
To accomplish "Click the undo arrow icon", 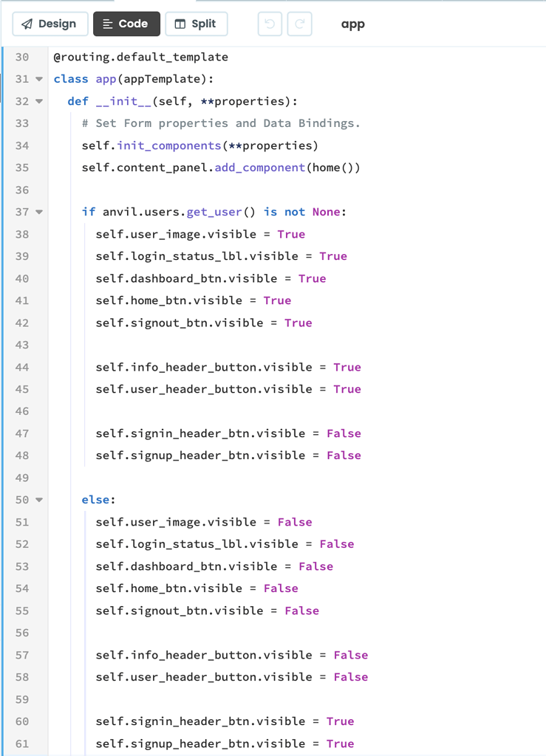I will [x=270, y=24].
